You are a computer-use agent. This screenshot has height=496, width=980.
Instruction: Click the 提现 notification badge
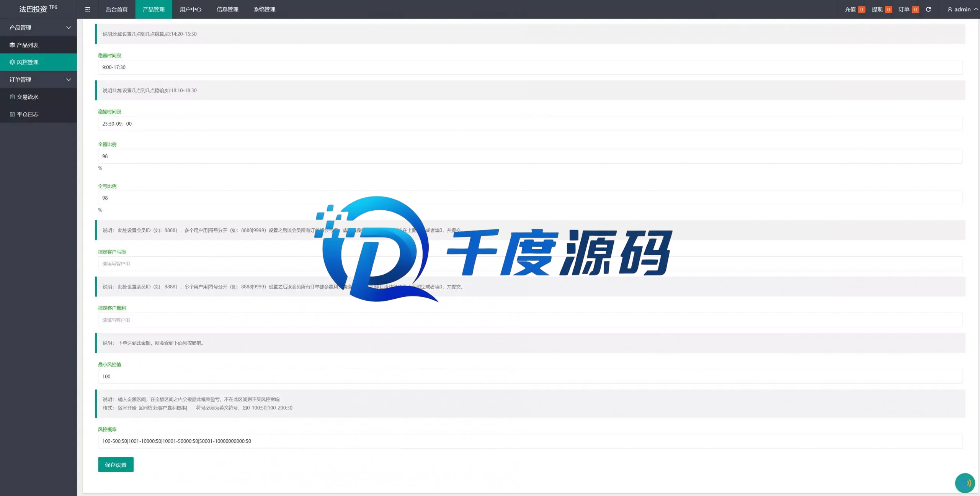click(x=889, y=10)
